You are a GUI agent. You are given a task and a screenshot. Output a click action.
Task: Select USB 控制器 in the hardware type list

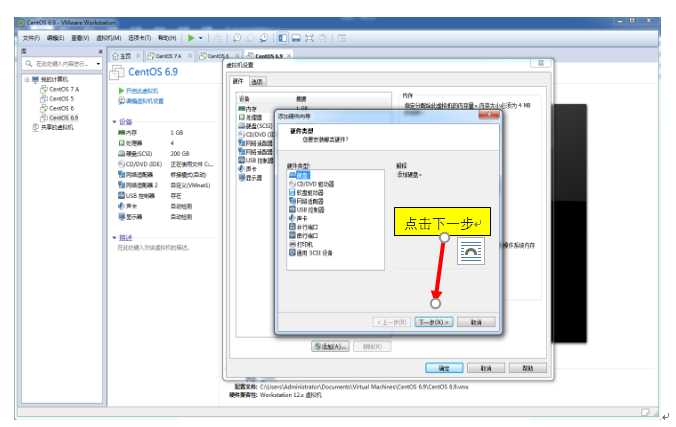307,210
